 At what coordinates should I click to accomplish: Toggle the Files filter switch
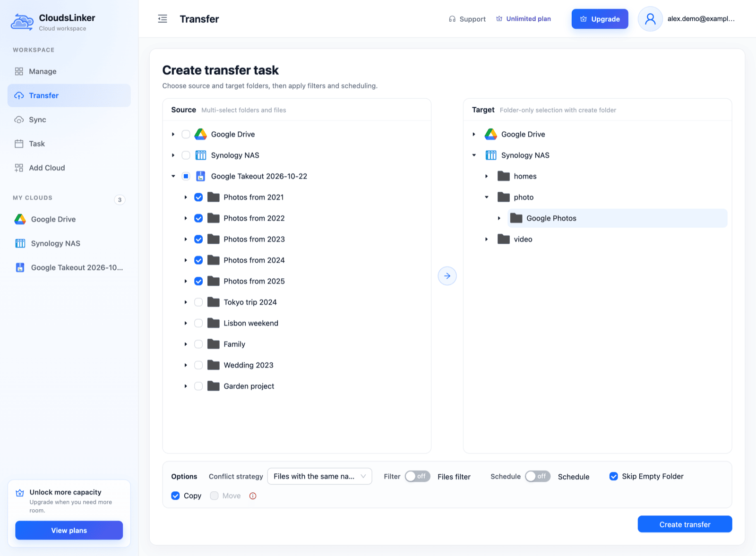[418, 476]
